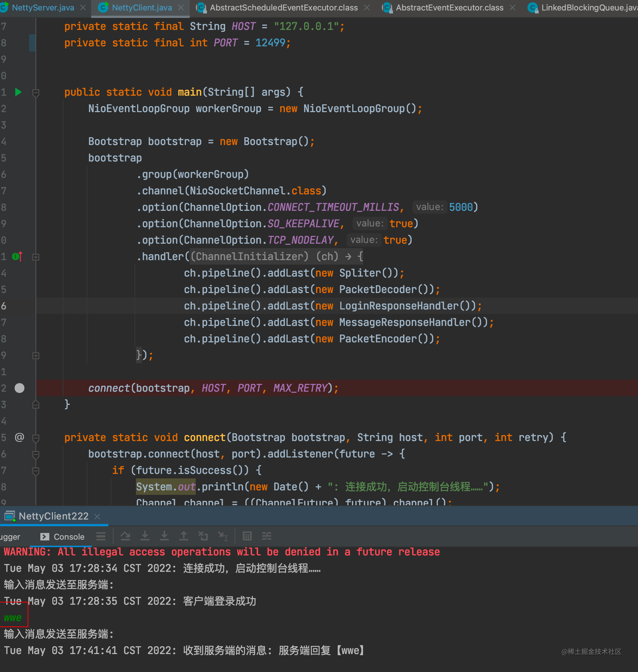Image resolution: width=638 pixels, height=672 pixels.
Task: Run main method via green gutter arrow
Action: click(x=18, y=92)
